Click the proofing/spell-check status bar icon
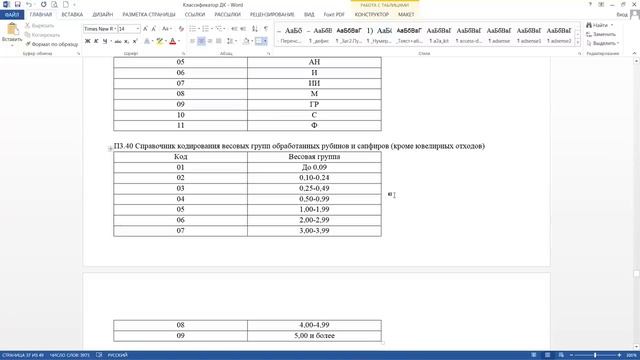The width and height of the screenshot is (640, 360). [99, 355]
